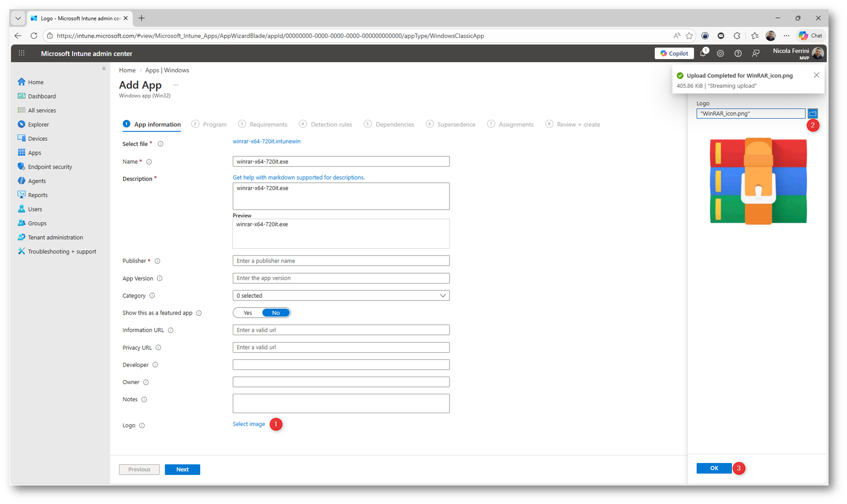Open the notifications bell icon
This screenshot has width=847, height=504.
click(x=703, y=54)
